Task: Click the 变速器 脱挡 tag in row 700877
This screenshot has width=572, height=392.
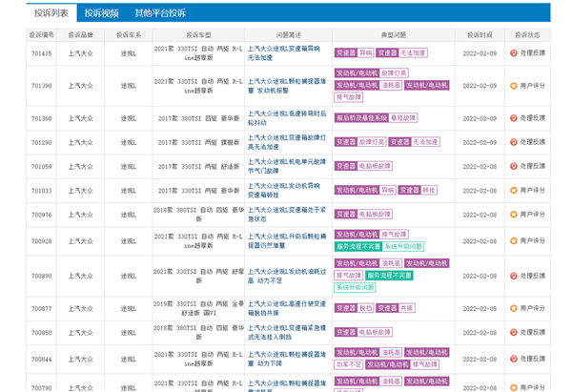Action: [354, 308]
